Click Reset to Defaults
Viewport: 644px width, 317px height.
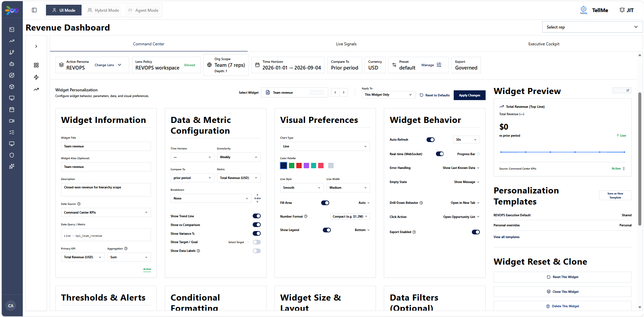click(435, 95)
